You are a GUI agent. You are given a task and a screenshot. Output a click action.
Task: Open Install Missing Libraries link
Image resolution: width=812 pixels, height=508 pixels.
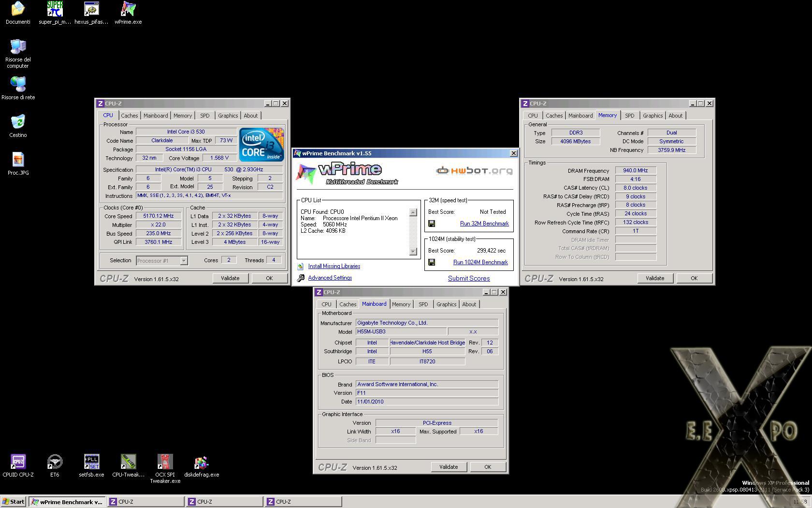tap(334, 266)
